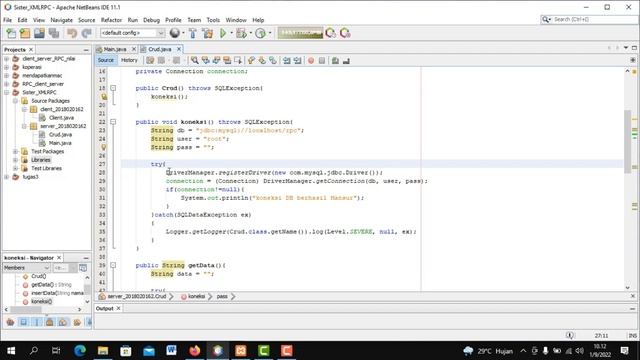Viewport: 640px width, 360px height.
Task: Toggle Highlight Search in editor toolbar
Action: click(x=227, y=60)
